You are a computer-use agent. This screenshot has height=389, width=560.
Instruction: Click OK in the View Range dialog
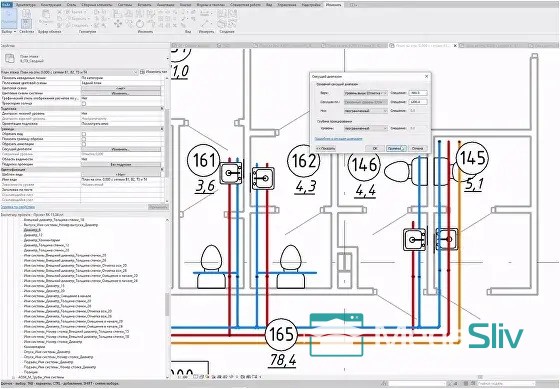(375, 148)
